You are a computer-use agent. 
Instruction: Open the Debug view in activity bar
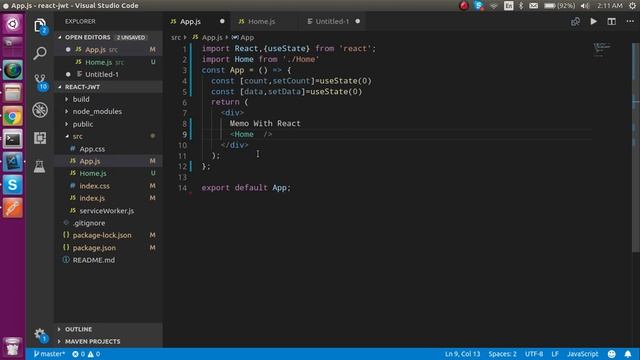[x=40, y=110]
